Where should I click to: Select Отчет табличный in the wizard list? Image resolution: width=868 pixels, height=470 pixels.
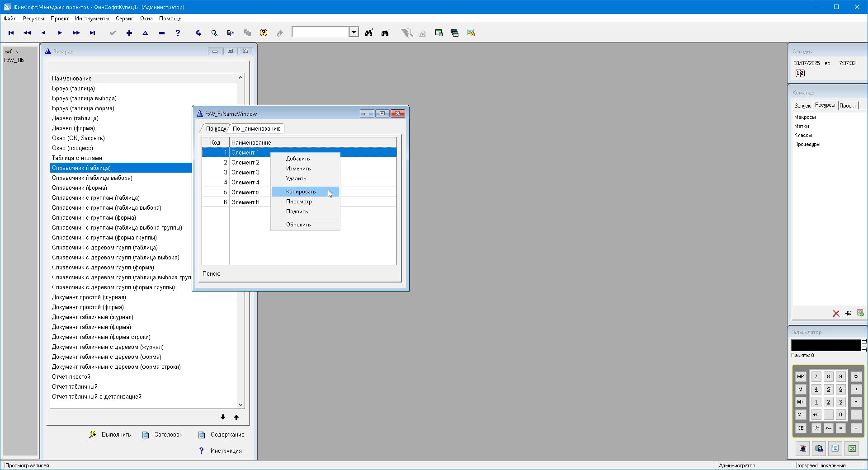(x=75, y=386)
